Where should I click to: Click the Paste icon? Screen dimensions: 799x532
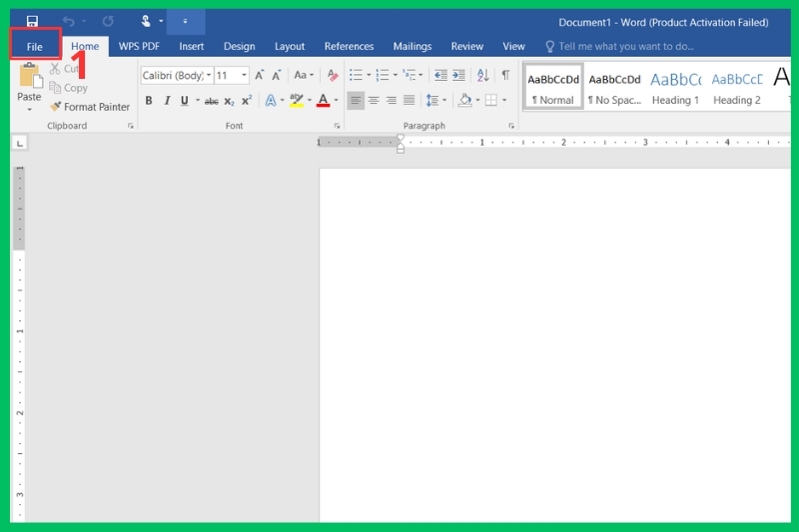point(29,78)
